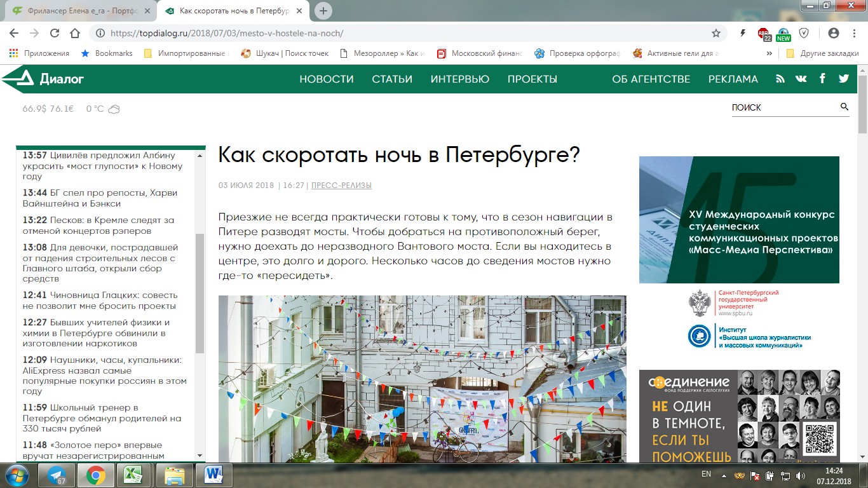Click the 'Масс-Медиа Перспектива' contest banner
This screenshot has width=868, height=488.
tap(739, 220)
